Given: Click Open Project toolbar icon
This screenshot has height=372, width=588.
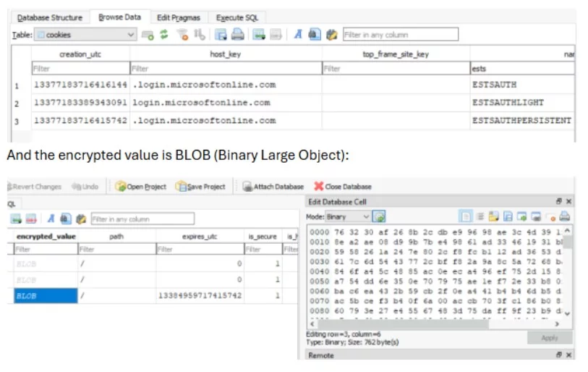Looking at the screenshot, I should point(140,187).
